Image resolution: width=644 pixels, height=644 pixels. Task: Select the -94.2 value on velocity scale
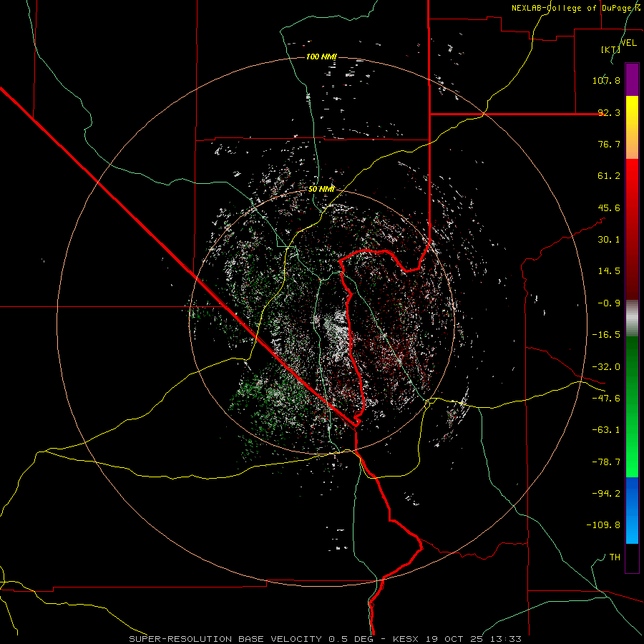tap(606, 493)
